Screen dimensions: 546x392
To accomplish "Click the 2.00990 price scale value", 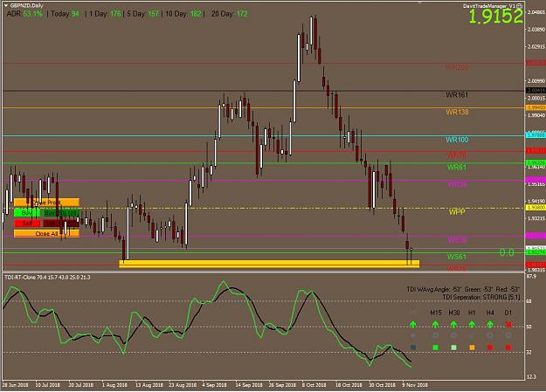I will click(536, 81).
